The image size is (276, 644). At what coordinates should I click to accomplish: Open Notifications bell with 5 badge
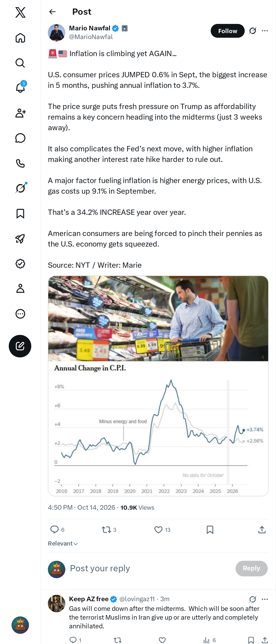[x=20, y=87]
